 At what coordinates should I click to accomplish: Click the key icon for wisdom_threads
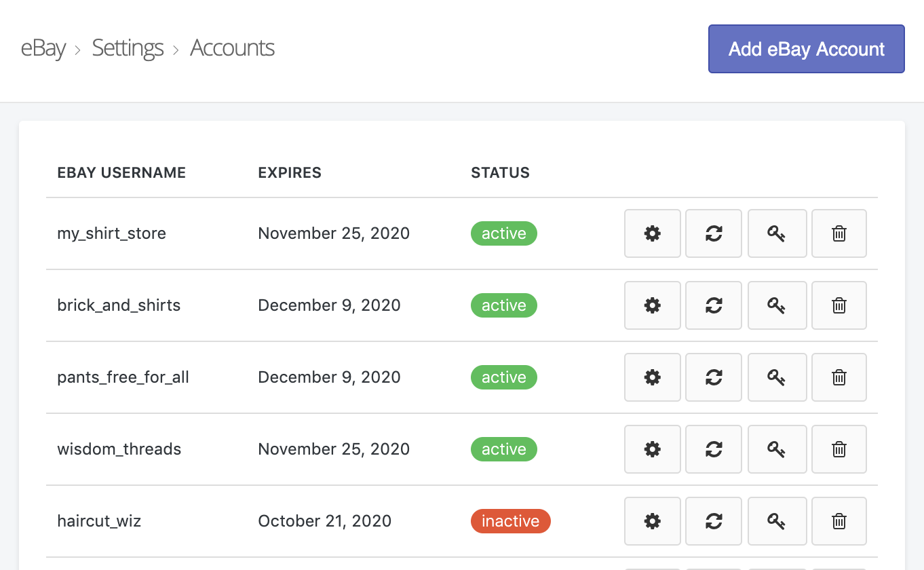pyautogui.click(x=777, y=449)
